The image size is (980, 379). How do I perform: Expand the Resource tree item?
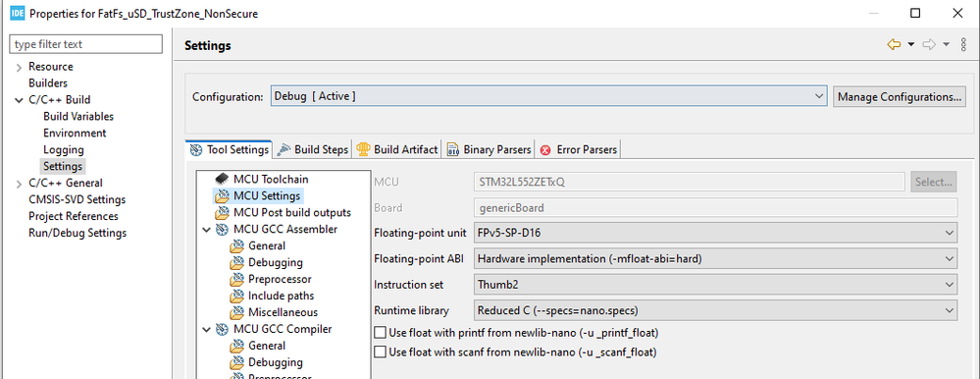click(x=20, y=67)
